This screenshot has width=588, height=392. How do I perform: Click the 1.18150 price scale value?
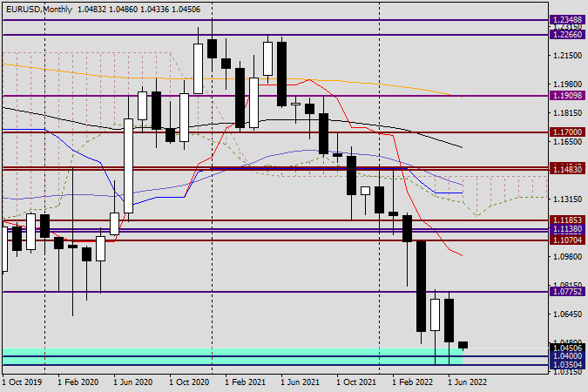568,113
